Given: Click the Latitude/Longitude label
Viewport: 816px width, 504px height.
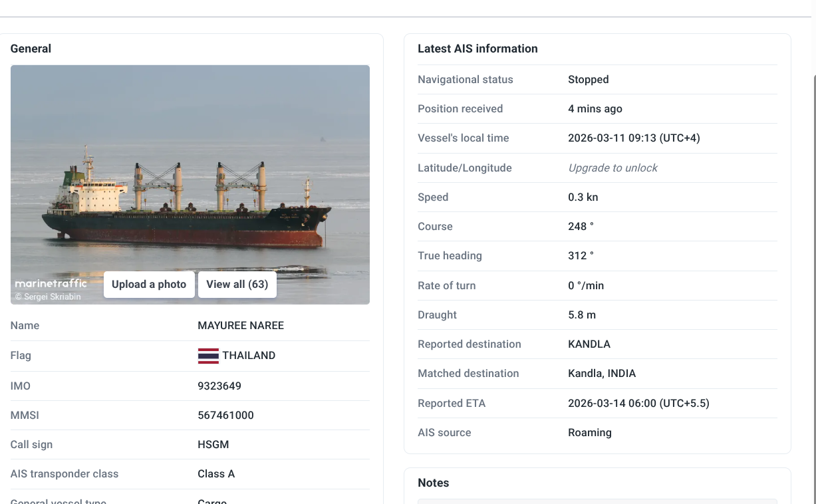Looking at the screenshot, I should [465, 168].
